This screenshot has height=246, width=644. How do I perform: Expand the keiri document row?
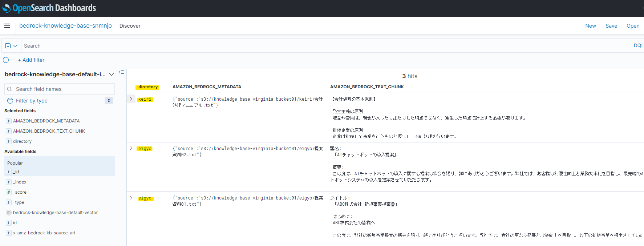click(x=131, y=99)
